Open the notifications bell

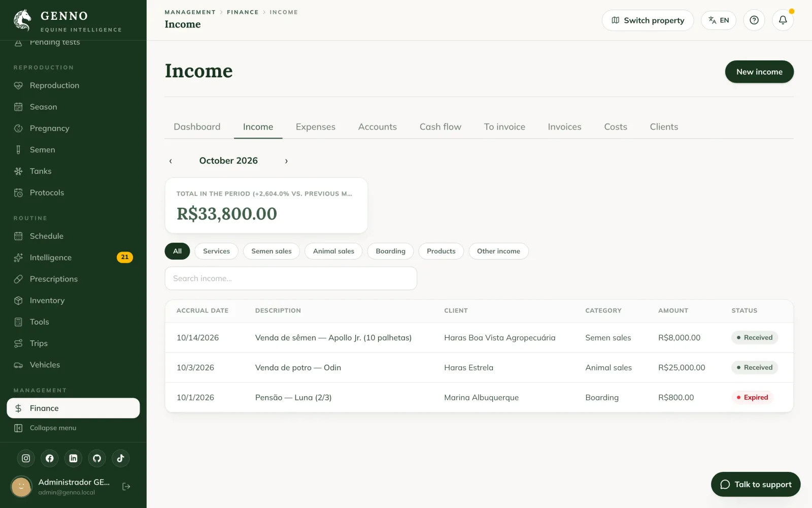point(783,20)
